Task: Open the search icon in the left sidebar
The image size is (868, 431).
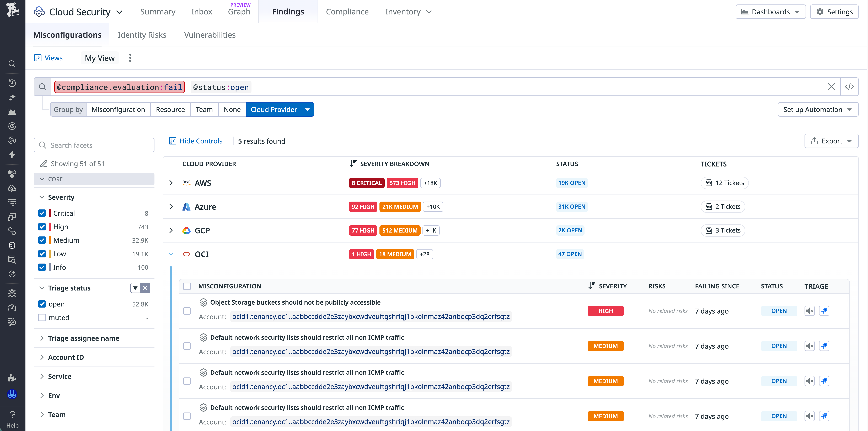Action: [12, 64]
